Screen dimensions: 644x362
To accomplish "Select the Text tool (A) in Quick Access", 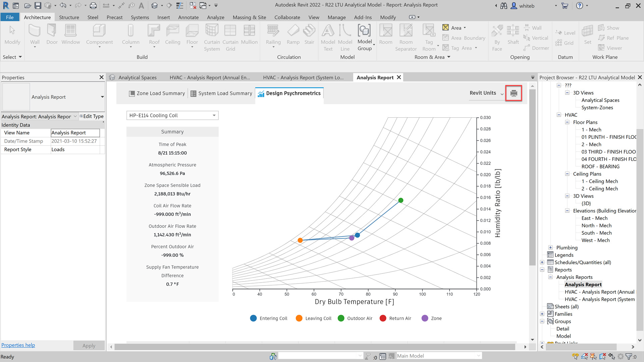I will pos(141,6).
